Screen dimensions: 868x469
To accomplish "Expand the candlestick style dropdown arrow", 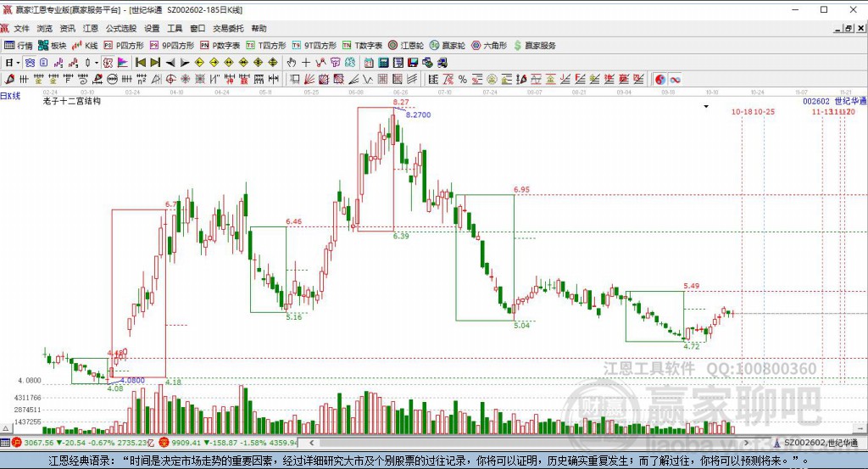I will 97,63.
